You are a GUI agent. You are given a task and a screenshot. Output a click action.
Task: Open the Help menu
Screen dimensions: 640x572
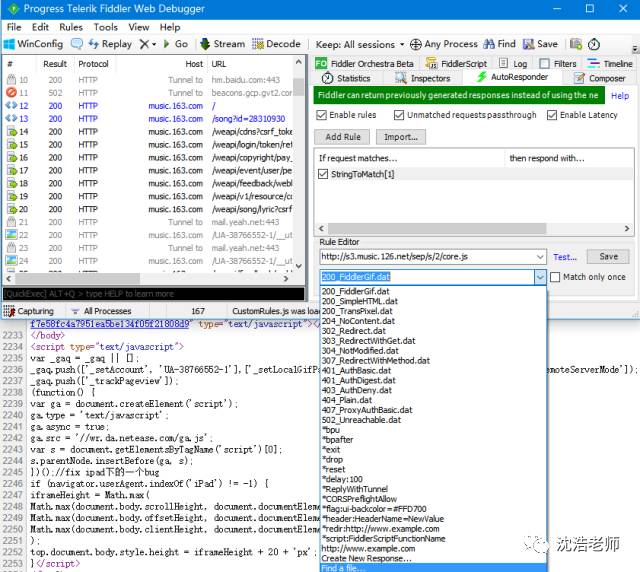[x=170, y=27]
